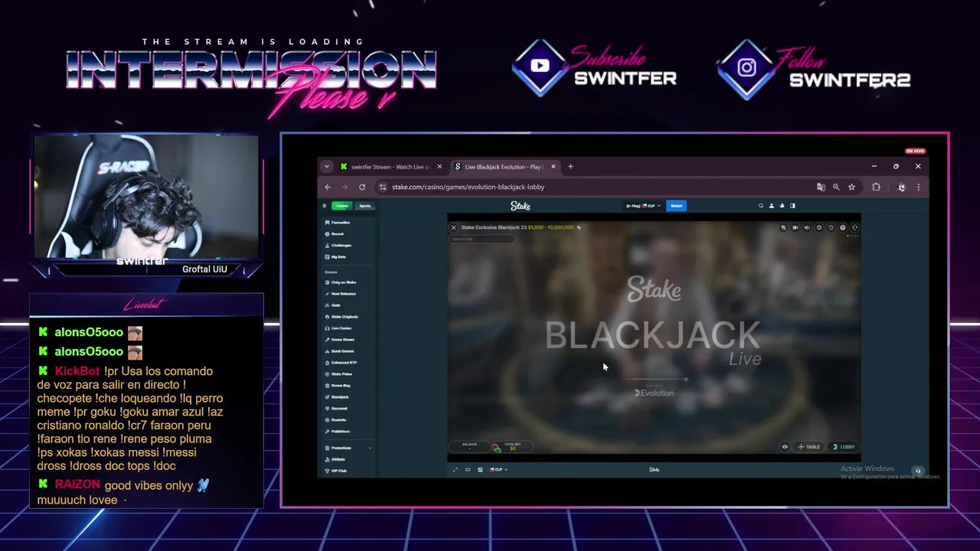Go back in browser
This screenshot has width=980, height=551.
[x=328, y=187]
